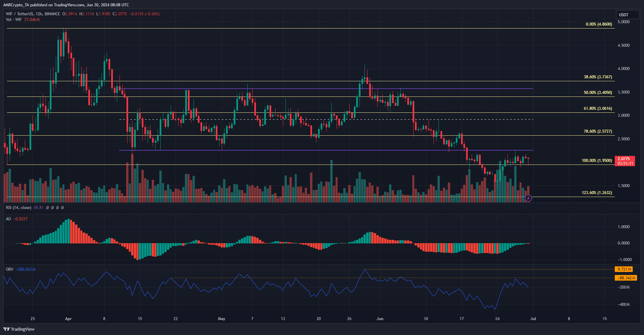Select the AO indicator legend
Image resolution: width=644 pixels, height=335 pixels.
[x=9, y=219]
